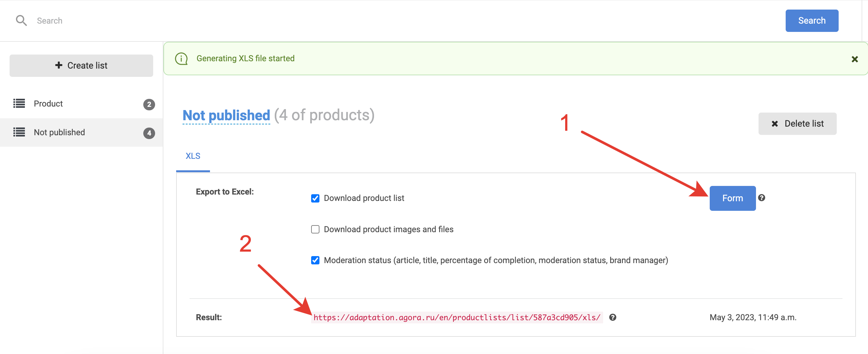This screenshot has height=354, width=868.
Task: Dismiss the Generating XLS notification
Action: 855,59
